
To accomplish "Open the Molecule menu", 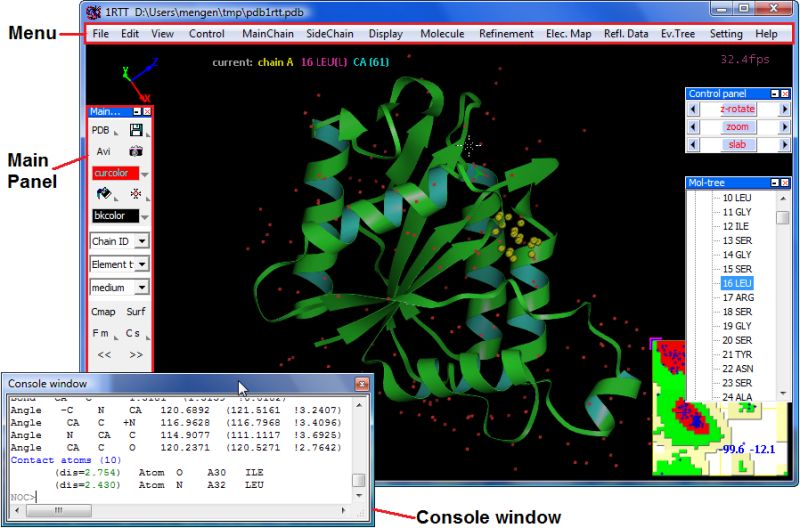I will point(442,34).
